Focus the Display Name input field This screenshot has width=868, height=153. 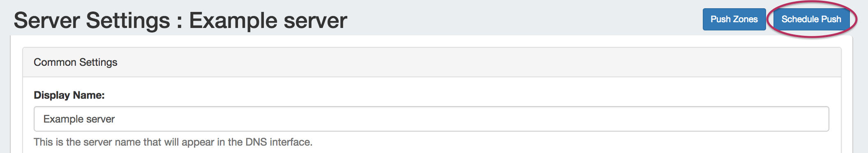coord(431,119)
